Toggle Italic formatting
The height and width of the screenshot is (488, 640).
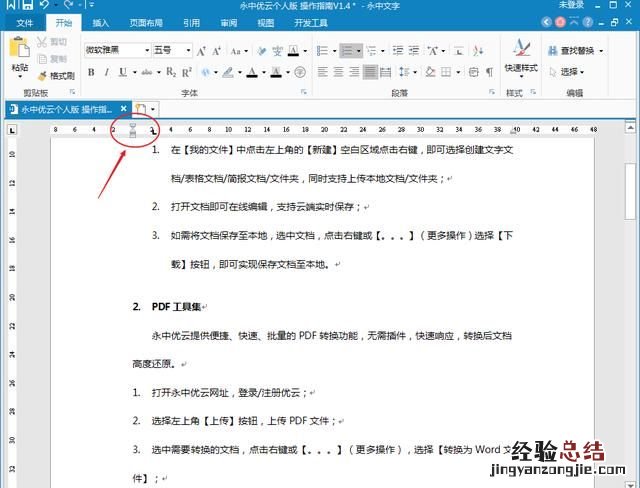(106, 72)
